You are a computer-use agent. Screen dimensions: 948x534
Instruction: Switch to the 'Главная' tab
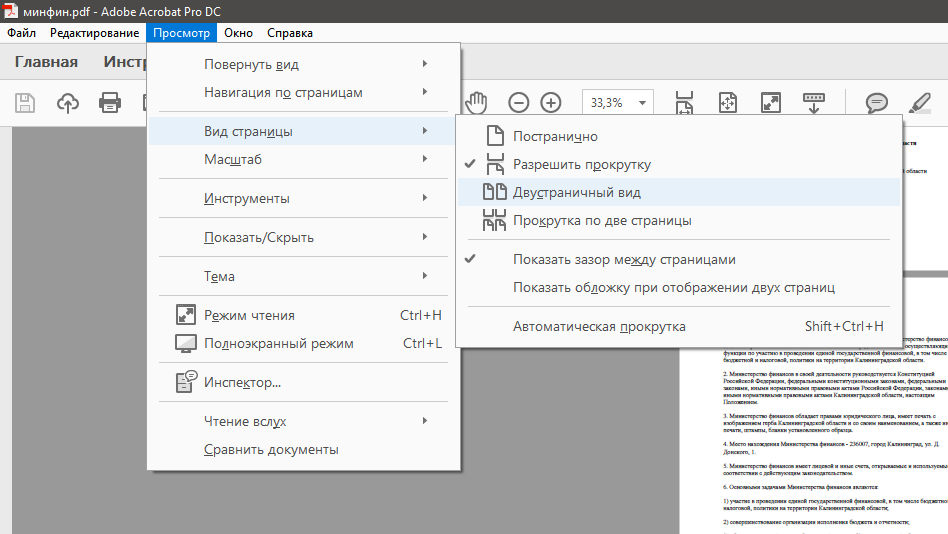[x=46, y=62]
